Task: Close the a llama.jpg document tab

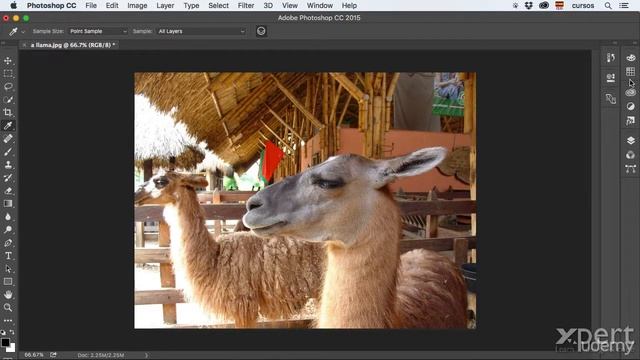Action: click(24, 45)
